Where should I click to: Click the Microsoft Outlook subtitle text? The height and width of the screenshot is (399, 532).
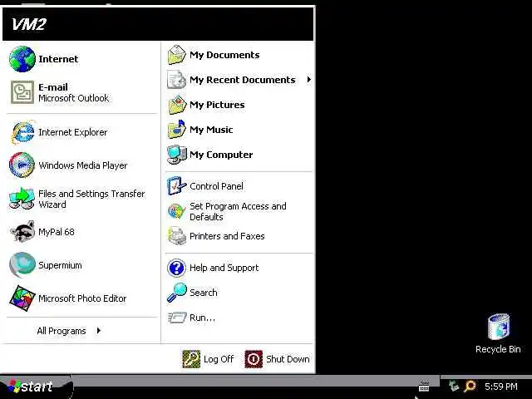[73, 98]
